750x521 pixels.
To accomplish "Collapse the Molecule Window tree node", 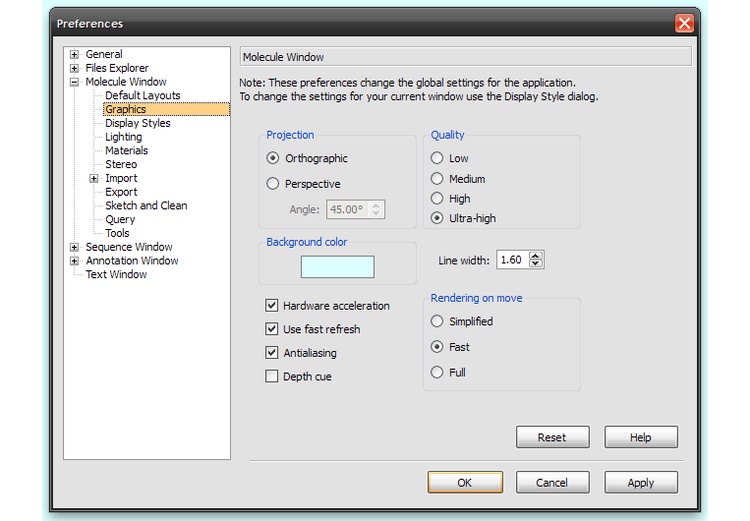I will click(74, 82).
